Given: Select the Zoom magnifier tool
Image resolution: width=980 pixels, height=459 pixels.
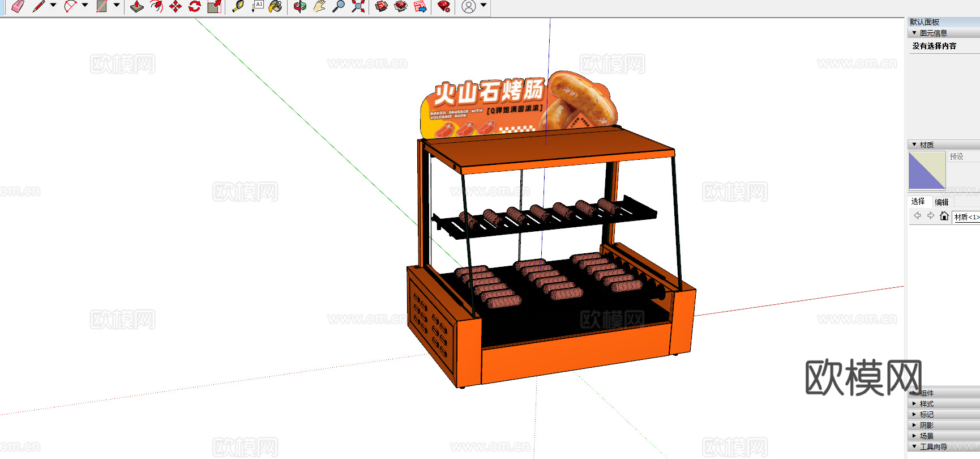Looking at the screenshot, I should click(339, 6).
